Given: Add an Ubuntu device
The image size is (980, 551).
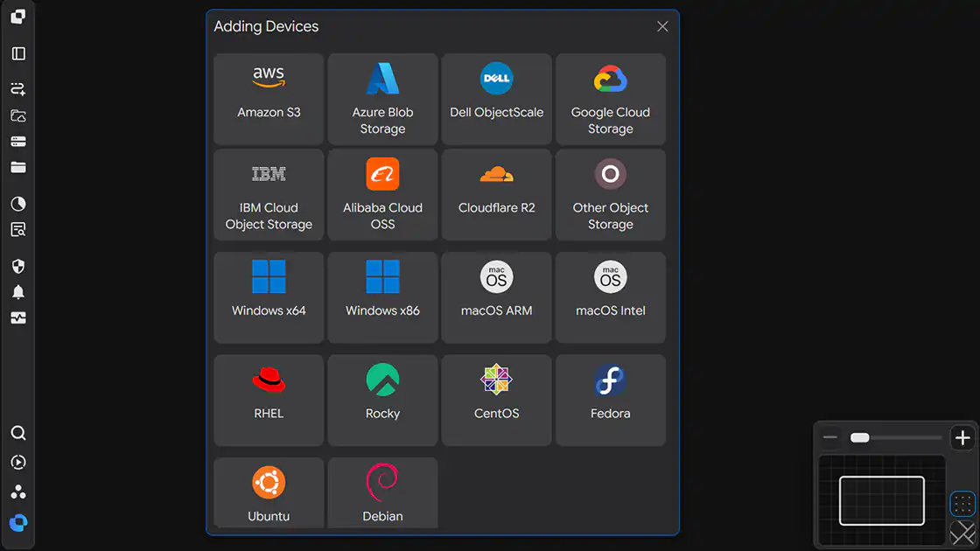Looking at the screenshot, I should coord(269,493).
